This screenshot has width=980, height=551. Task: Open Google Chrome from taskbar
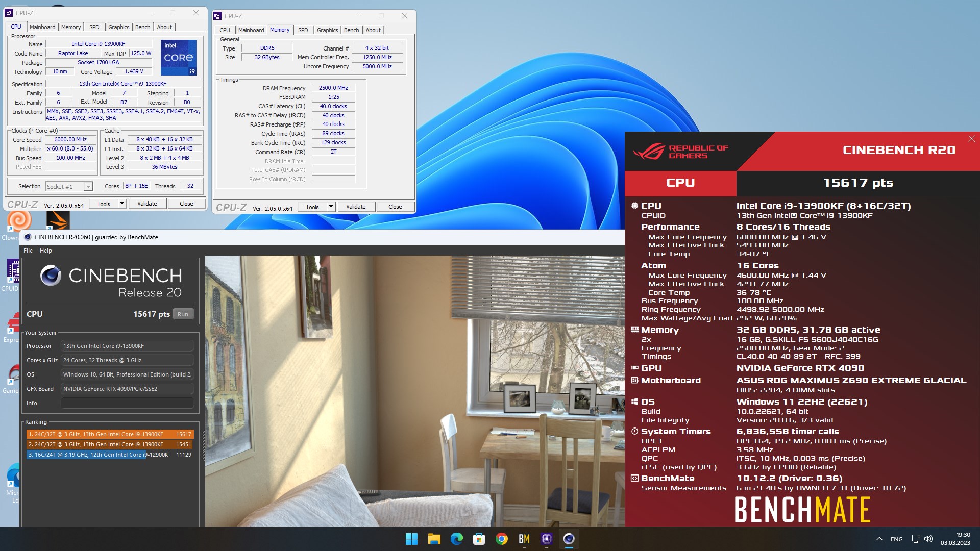501,539
